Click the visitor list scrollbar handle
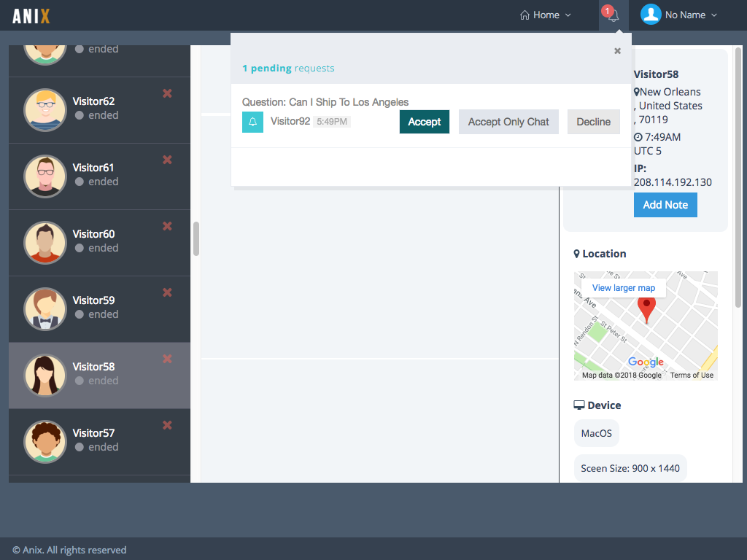 [x=196, y=238]
